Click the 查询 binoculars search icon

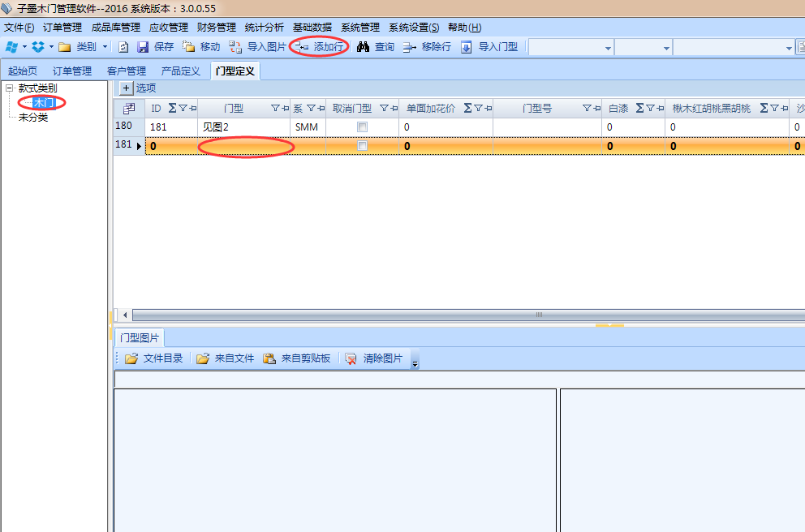[x=364, y=47]
